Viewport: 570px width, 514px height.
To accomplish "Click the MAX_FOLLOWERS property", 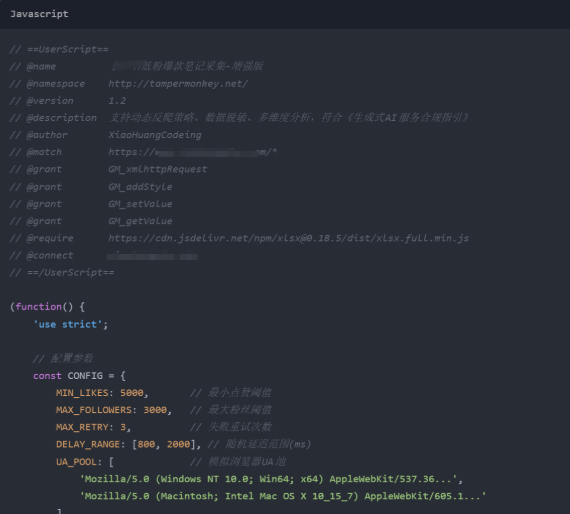I will pos(94,410).
